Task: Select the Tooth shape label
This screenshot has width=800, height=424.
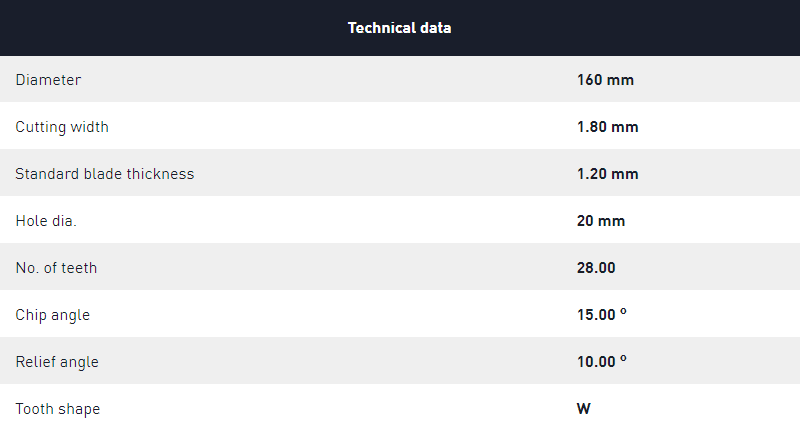Action: [x=58, y=409]
